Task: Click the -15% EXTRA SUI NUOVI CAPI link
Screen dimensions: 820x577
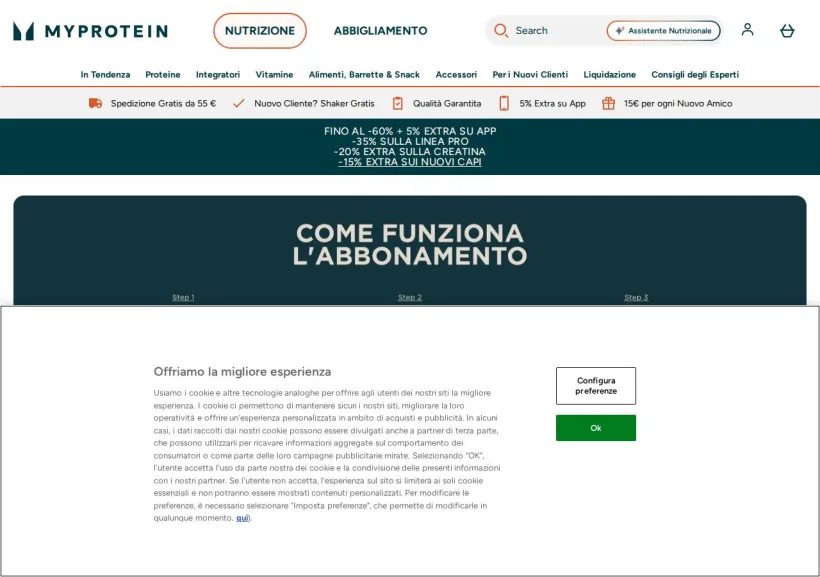Action: [409, 162]
